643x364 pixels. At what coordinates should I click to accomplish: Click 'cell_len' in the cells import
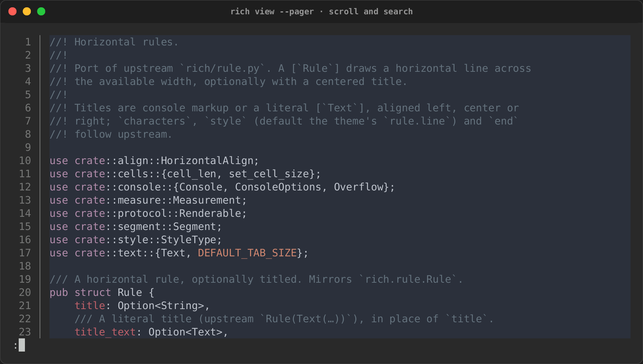tap(191, 174)
